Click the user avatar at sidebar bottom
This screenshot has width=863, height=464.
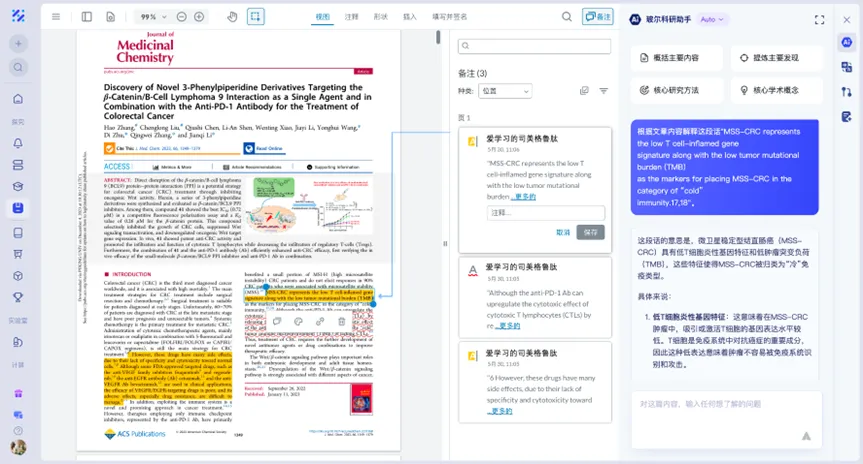[x=18, y=447]
